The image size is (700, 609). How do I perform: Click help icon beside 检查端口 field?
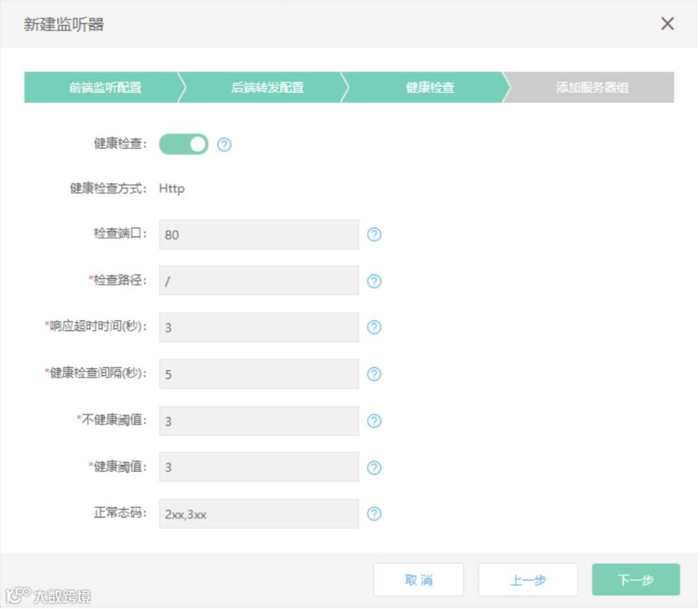pyautogui.click(x=374, y=235)
